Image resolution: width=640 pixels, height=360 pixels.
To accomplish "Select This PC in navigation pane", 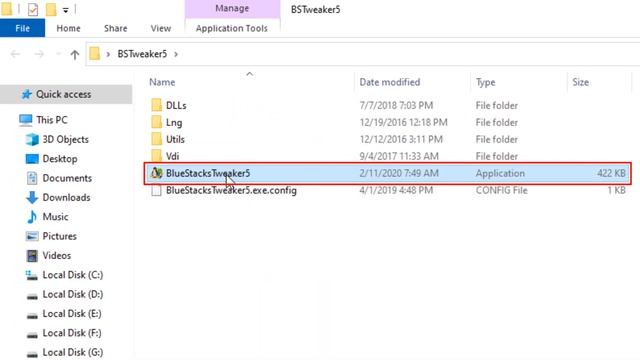I will [x=52, y=120].
